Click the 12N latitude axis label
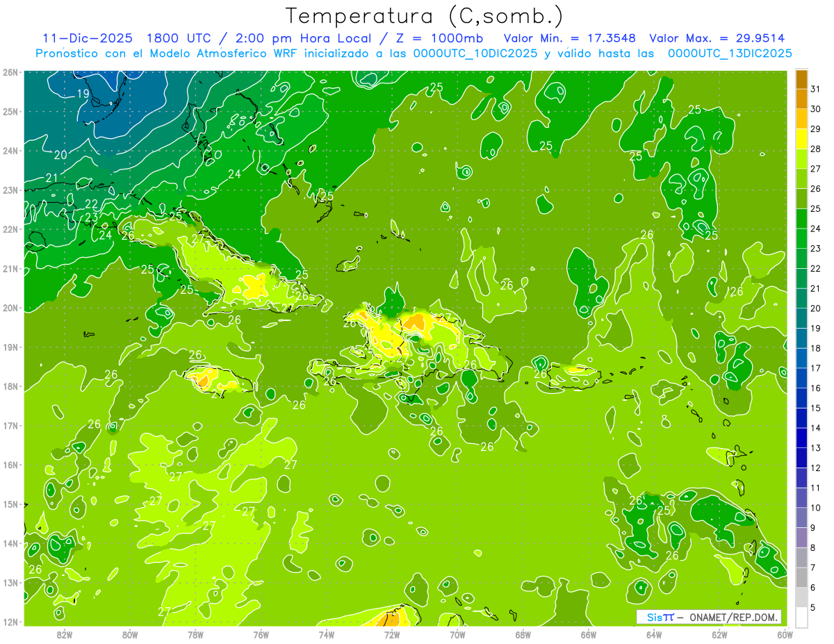This screenshot has height=644, width=834. click(x=11, y=622)
